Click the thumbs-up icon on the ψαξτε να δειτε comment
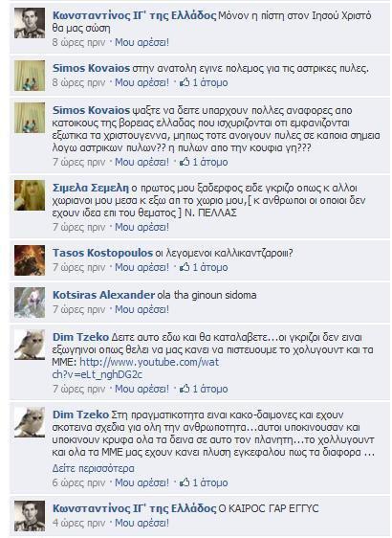This screenshot has height=538, width=392. point(185,162)
